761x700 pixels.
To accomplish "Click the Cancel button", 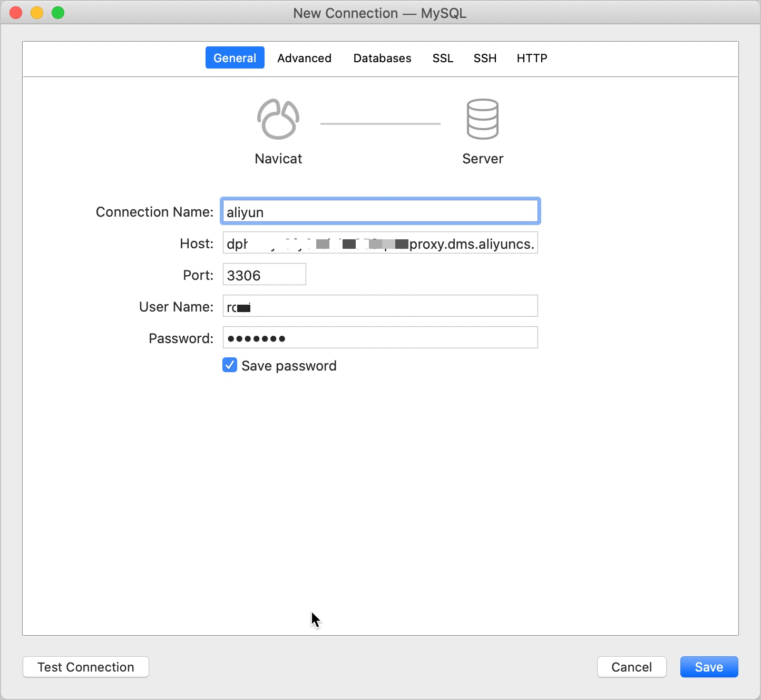I will (x=631, y=667).
